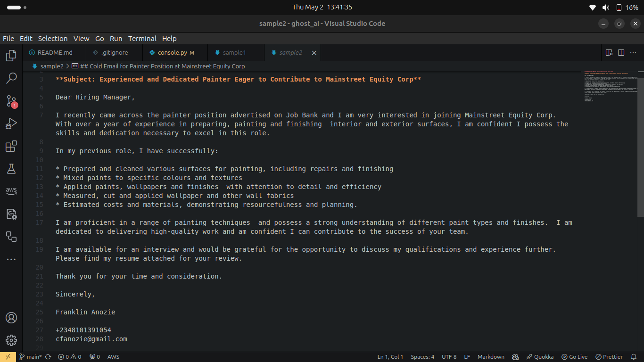Click the bold Subject line text
Image resolution: width=644 pixels, height=362 pixels.
click(239, 79)
